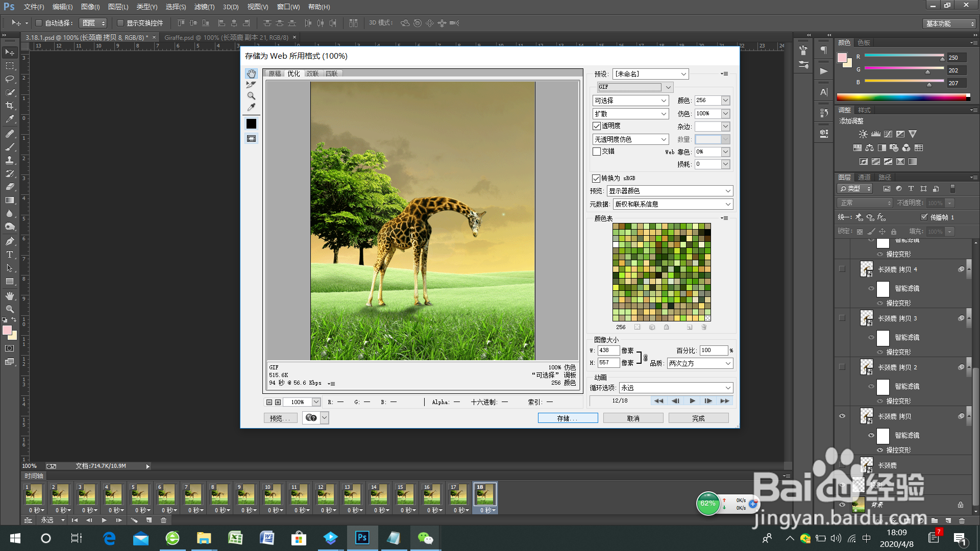Toggle the 交错 (Interlaced) checkbox

[596, 152]
